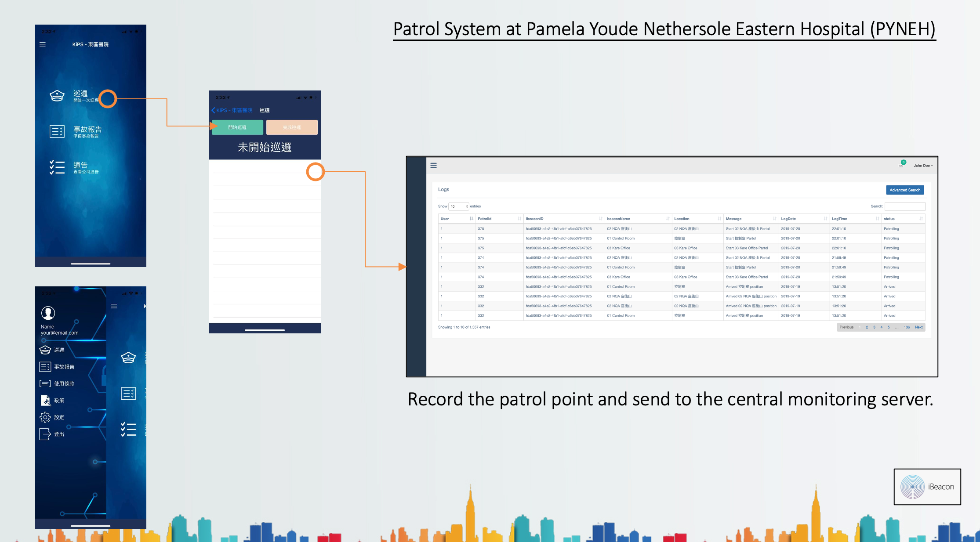This screenshot has width=980, height=542.
Task: Tap checklist icon on shifted home screen
Action: point(128,429)
